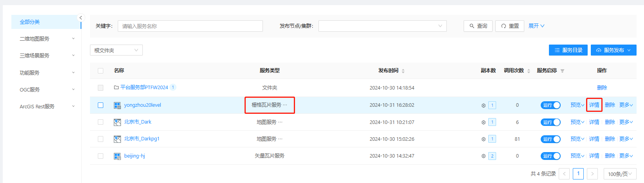Viewport: 644px width, 183px height.
Task: Open the 发布节点/集群 dropdown
Action: pyautogui.click(x=382, y=26)
